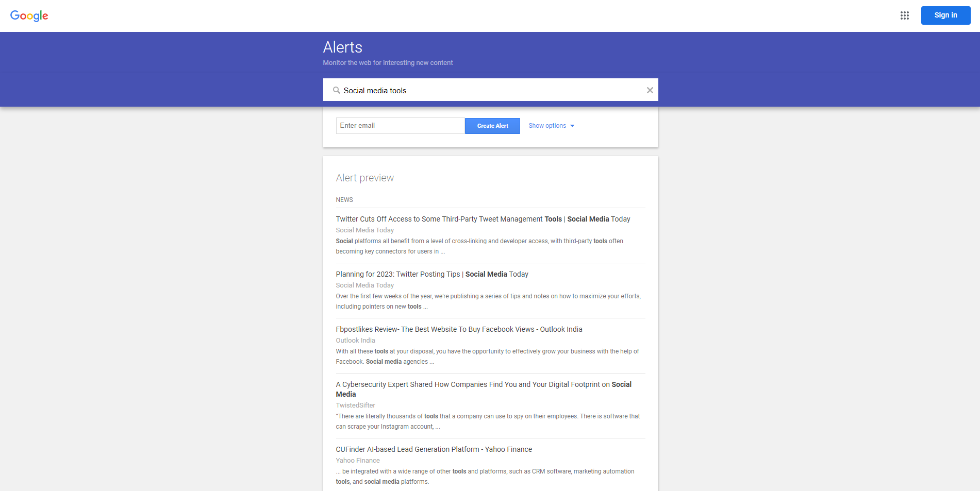Click snippet 'There are literally thousands of tools'
Viewport: 980px width, 491px height.
[x=488, y=421]
